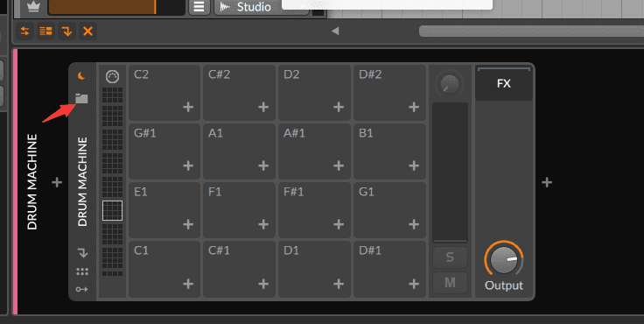Viewport: 644px width, 324px height.
Task: Click the key-shaped icon at the bottom of the device sidebar
Action: (81, 290)
